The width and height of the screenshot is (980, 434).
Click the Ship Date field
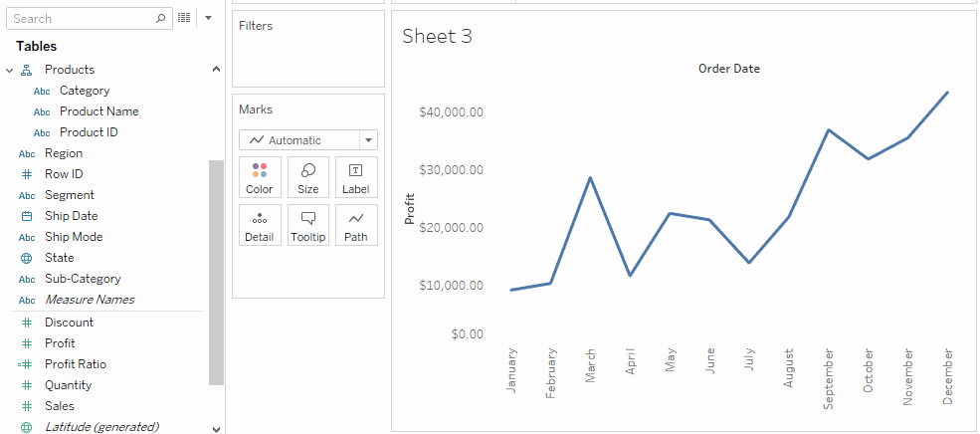tap(71, 216)
